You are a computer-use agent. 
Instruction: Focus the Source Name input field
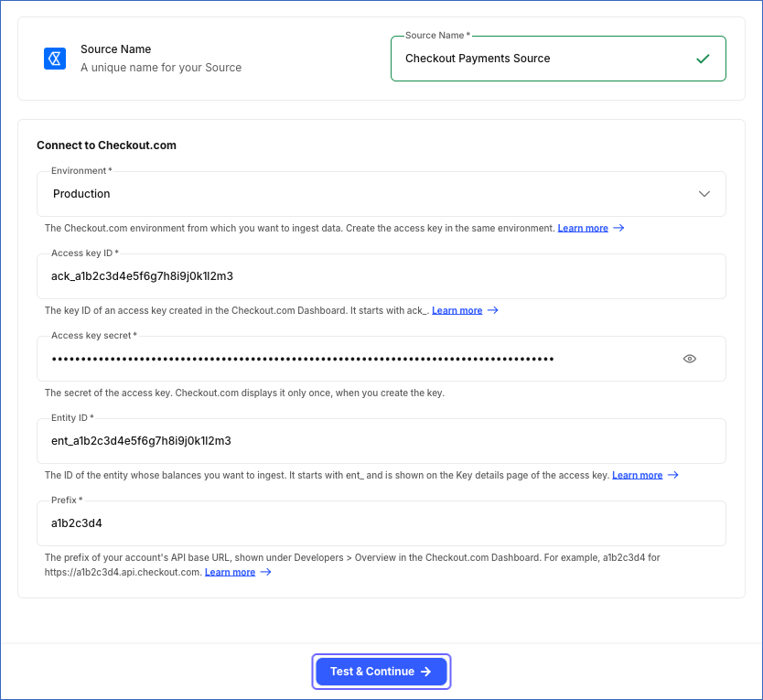tap(558, 59)
